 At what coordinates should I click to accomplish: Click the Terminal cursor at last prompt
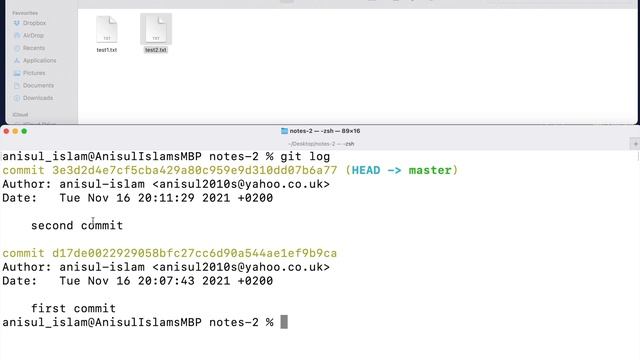[284, 322]
